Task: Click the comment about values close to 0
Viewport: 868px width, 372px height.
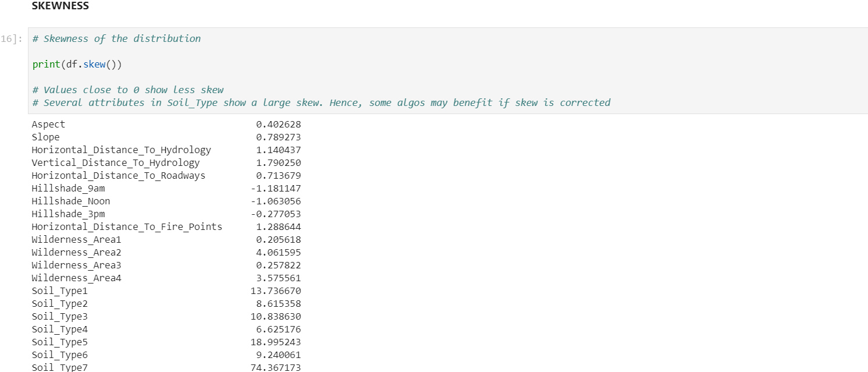Action: [x=128, y=89]
